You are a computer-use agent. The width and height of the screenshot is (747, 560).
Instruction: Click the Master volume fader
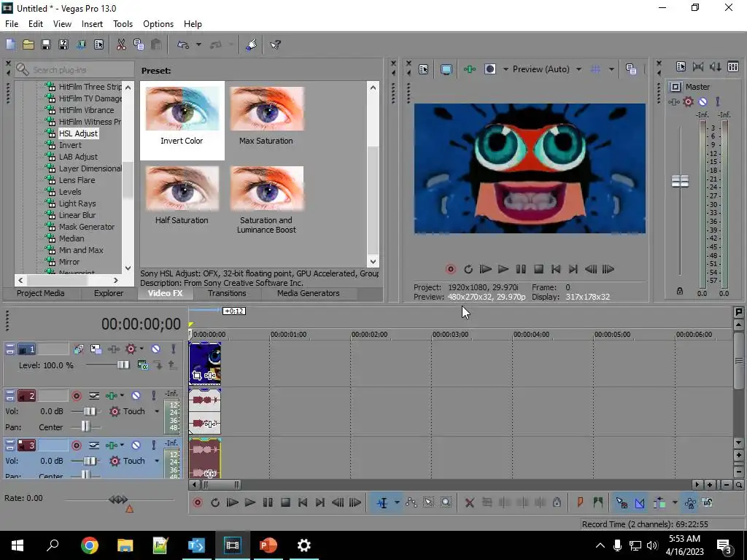[680, 182]
